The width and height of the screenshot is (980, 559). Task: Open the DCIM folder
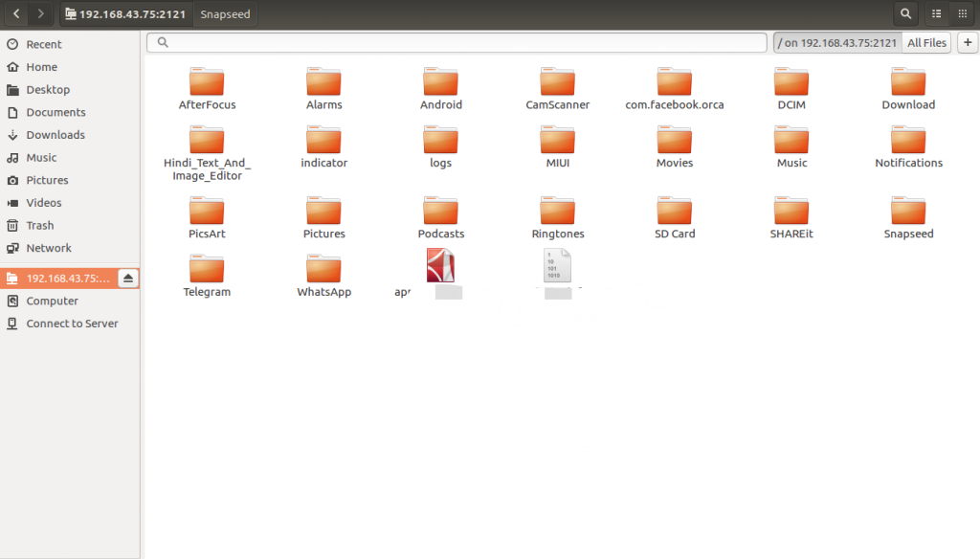point(791,89)
